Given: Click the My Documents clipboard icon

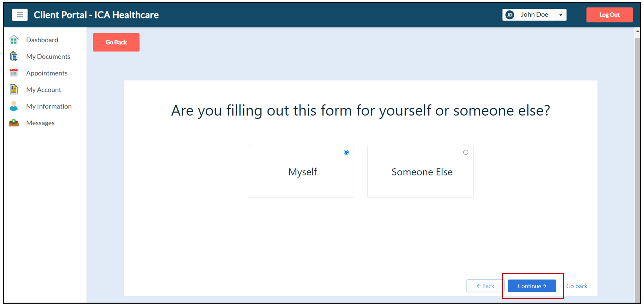Looking at the screenshot, I should point(14,56).
